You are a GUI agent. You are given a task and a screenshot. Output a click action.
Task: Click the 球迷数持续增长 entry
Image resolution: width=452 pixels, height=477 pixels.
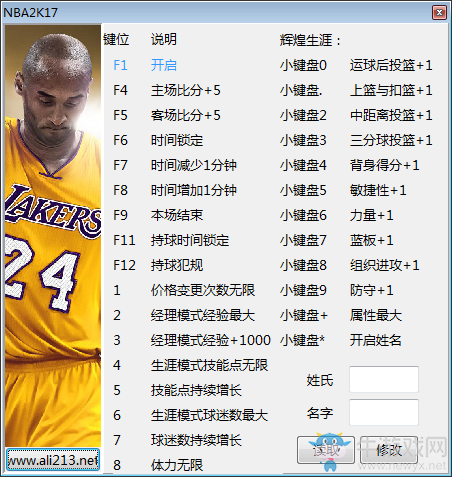pyautogui.click(x=196, y=440)
